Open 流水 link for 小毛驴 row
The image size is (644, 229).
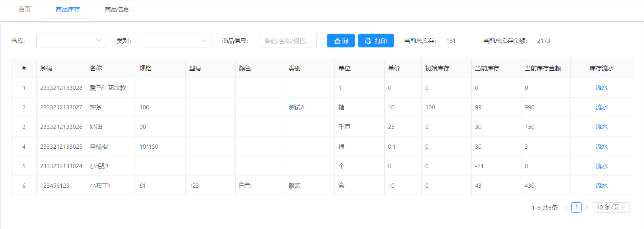coord(601,166)
